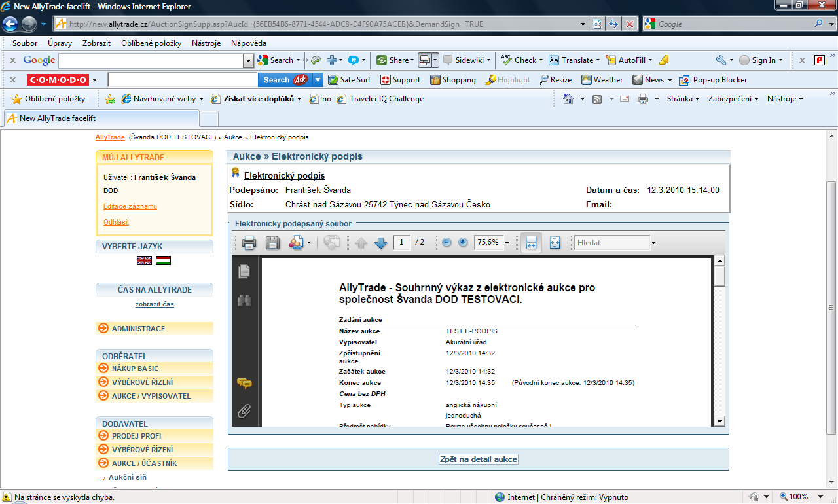Image resolution: width=838 pixels, height=504 pixels.
Task: Open the Oblíbené položky menu
Action: (x=151, y=43)
